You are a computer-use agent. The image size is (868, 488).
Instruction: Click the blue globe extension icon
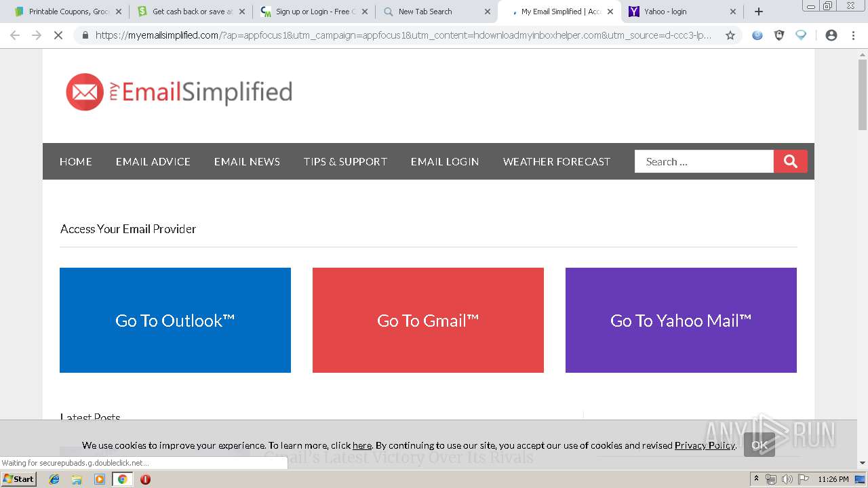[757, 35]
